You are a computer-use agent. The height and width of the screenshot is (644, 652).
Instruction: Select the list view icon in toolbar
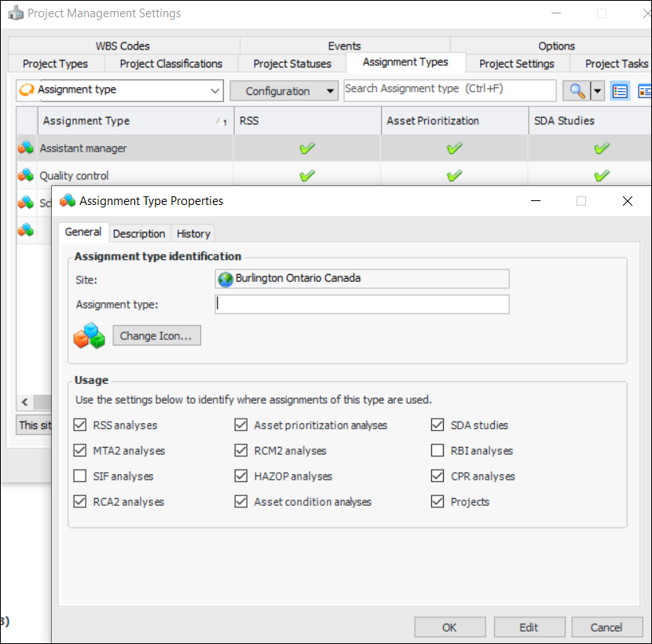(621, 91)
